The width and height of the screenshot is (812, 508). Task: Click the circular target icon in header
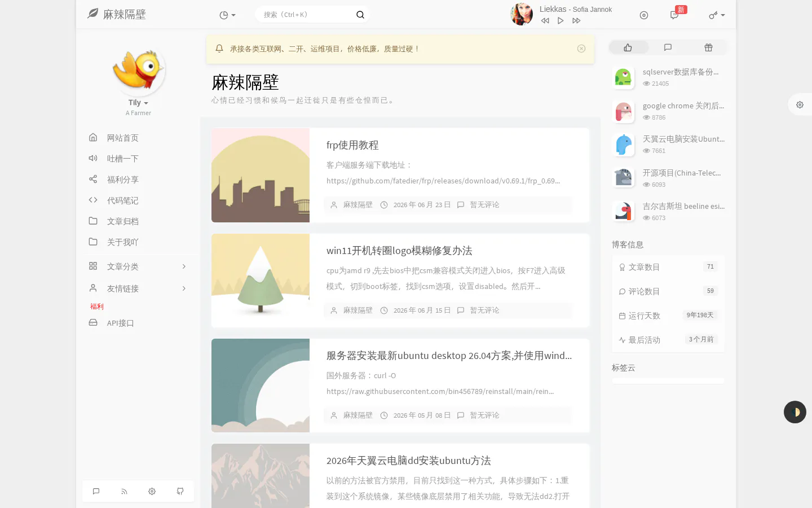point(644,15)
